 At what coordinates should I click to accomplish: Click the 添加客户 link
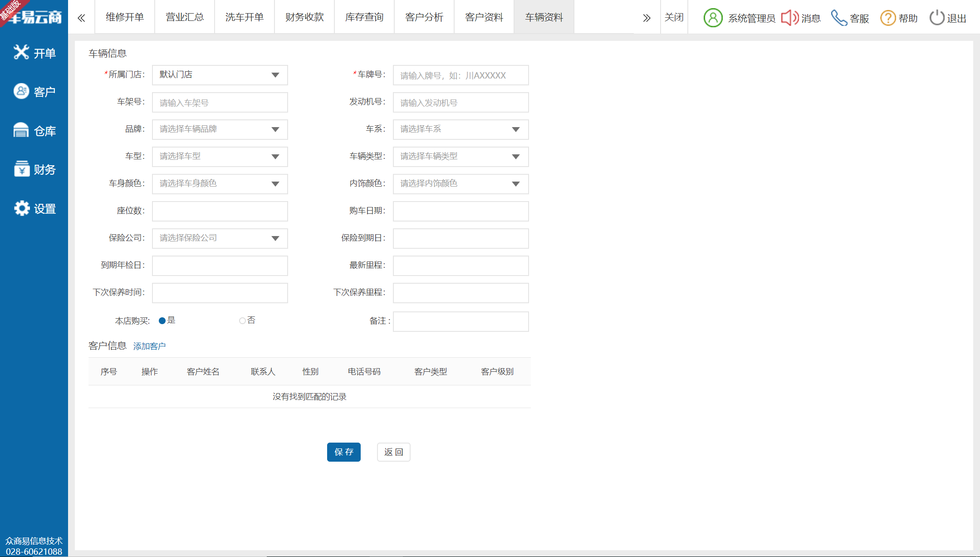tap(149, 346)
